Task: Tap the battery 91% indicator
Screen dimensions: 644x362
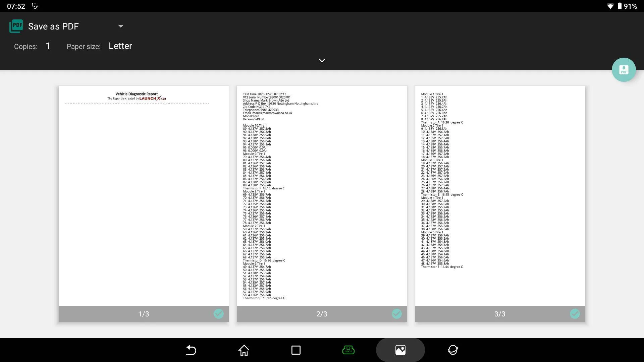Action: pos(627,6)
